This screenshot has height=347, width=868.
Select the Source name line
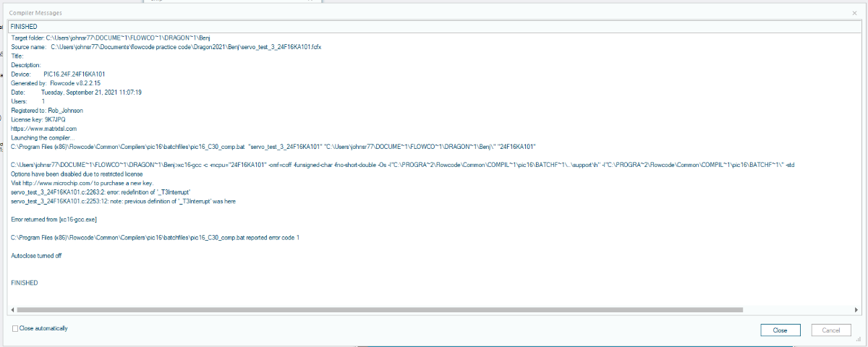[166, 46]
